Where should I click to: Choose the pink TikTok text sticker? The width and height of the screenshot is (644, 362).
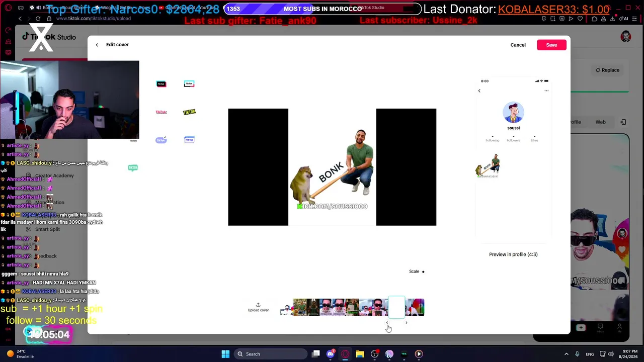tap(161, 112)
